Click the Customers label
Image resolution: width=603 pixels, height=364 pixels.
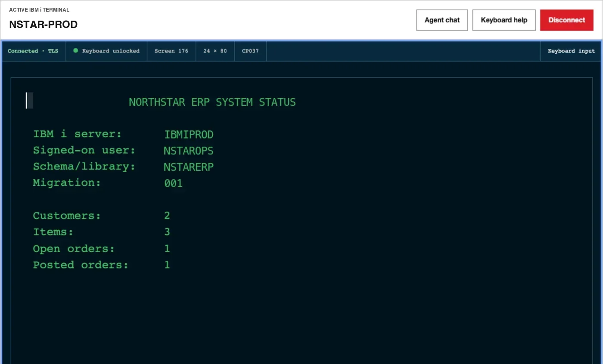click(x=67, y=216)
